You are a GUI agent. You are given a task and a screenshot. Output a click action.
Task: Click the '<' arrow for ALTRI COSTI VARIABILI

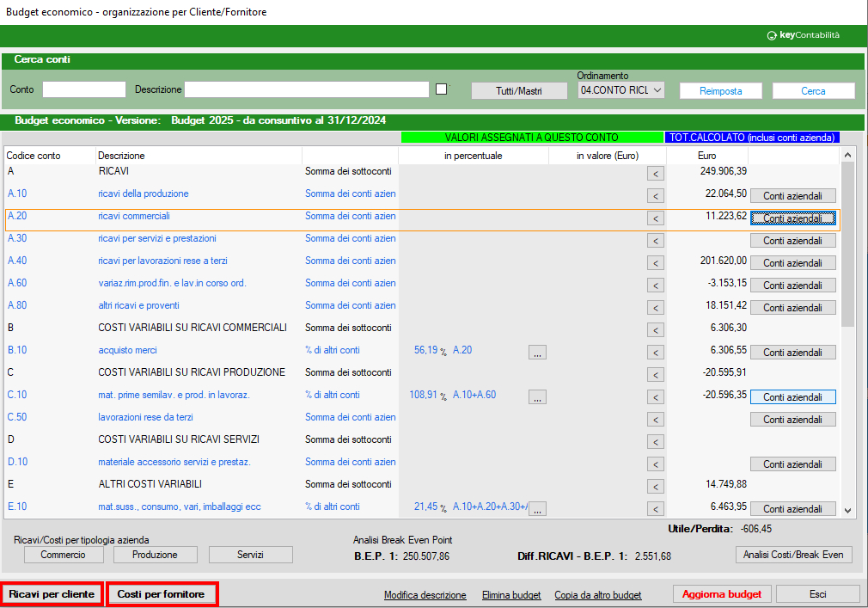[x=656, y=487]
